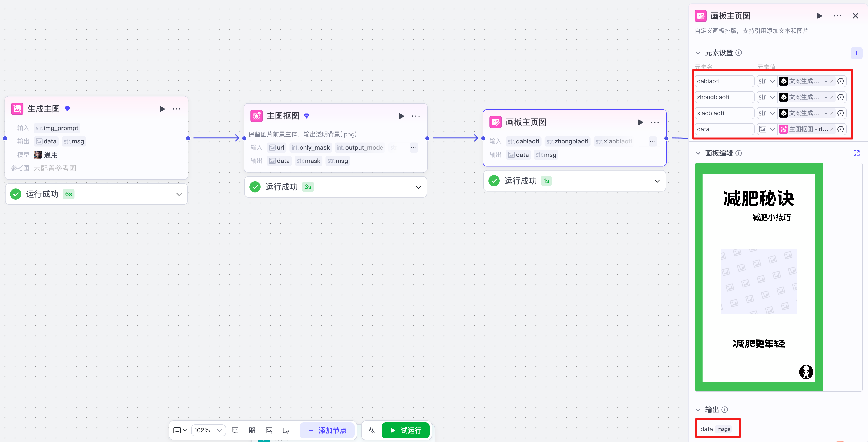Click the upload image icon in toolbar

point(269,430)
